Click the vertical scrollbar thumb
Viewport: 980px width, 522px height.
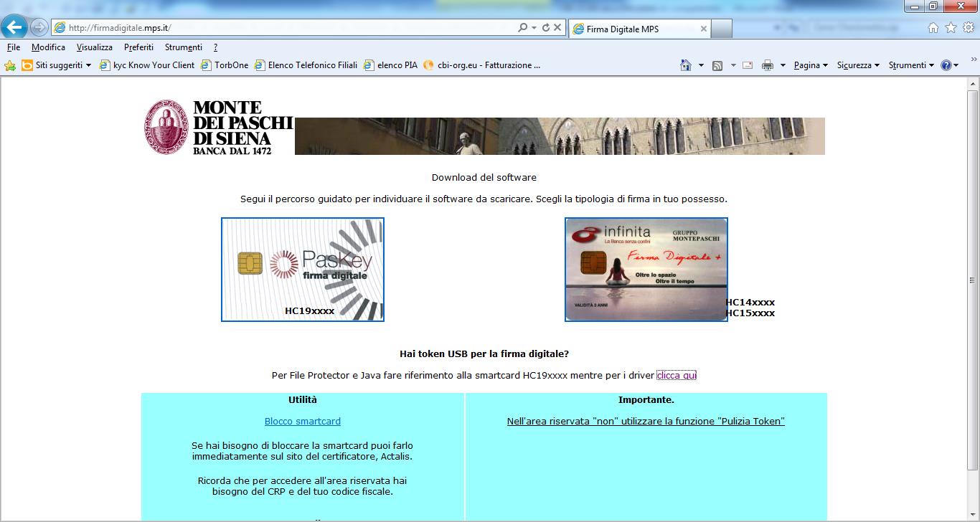(x=973, y=280)
